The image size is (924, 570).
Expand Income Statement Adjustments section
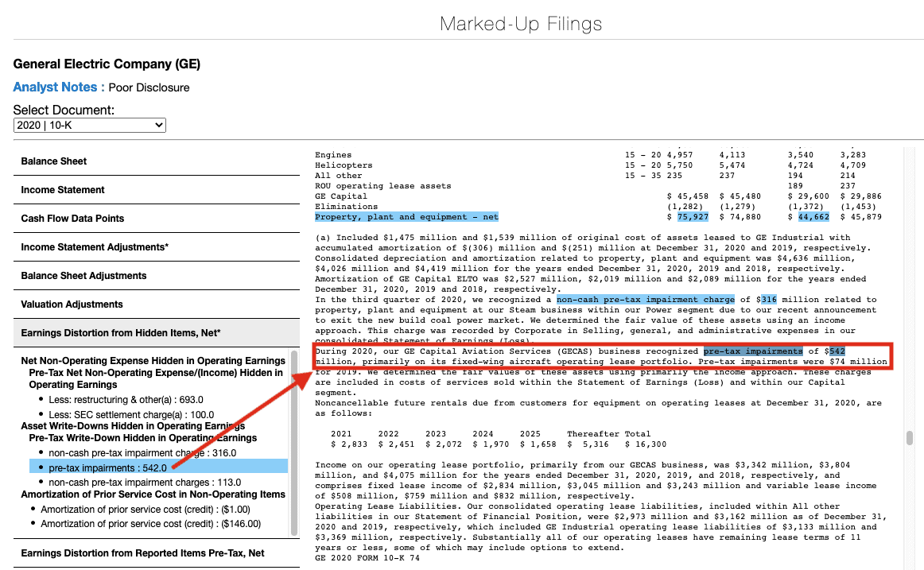[156, 246]
